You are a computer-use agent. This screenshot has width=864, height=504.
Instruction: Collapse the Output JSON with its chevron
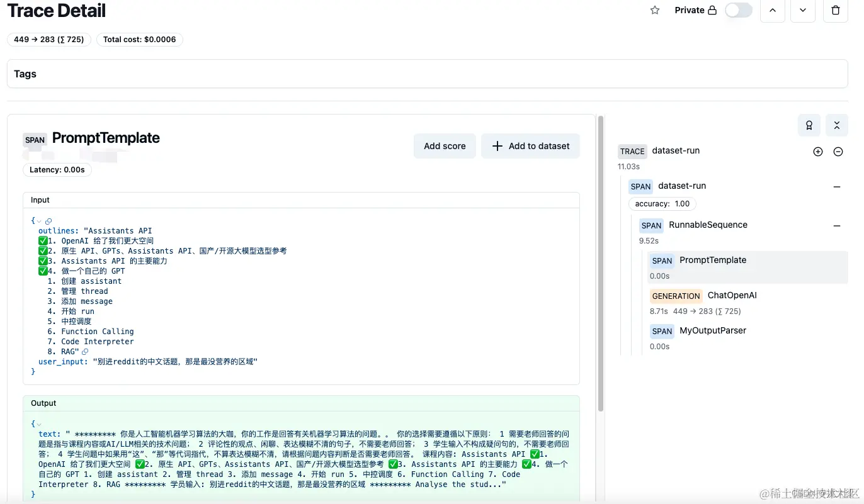[x=39, y=424]
